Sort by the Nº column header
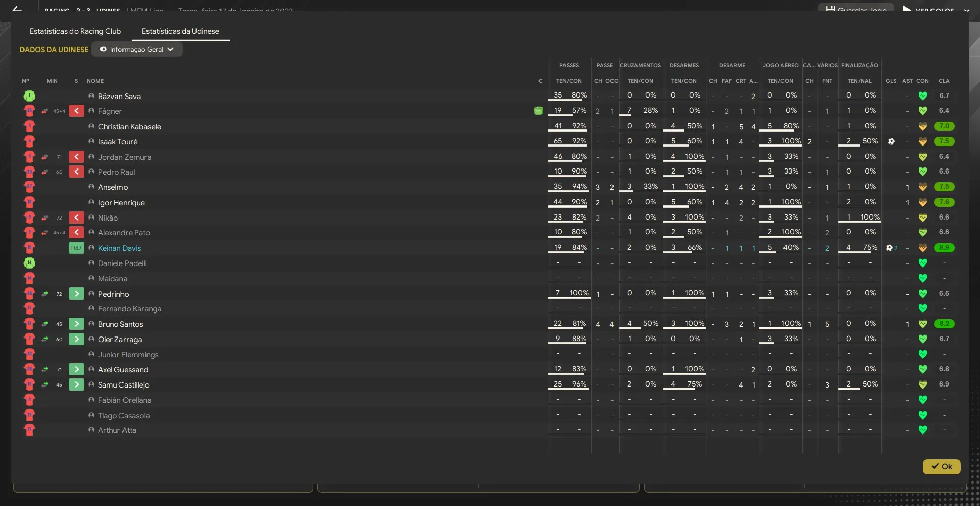The width and height of the screenshot is (980, 506). click(26, 81)
